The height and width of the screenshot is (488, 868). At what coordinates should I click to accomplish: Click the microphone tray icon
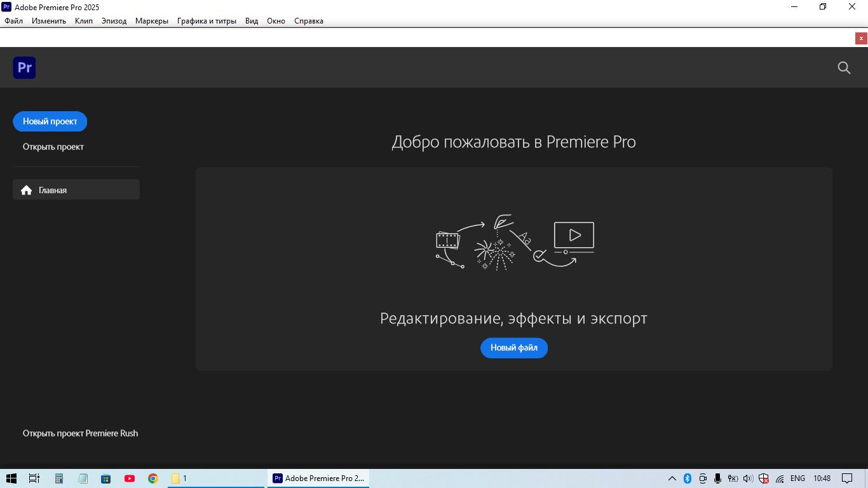pos(717,478)
